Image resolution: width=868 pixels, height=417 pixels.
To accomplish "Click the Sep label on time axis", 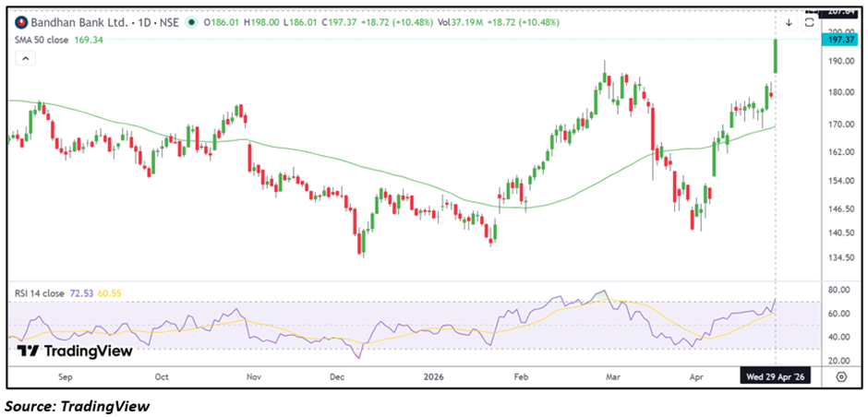I will pyautogui.click(x=65, y=376).
